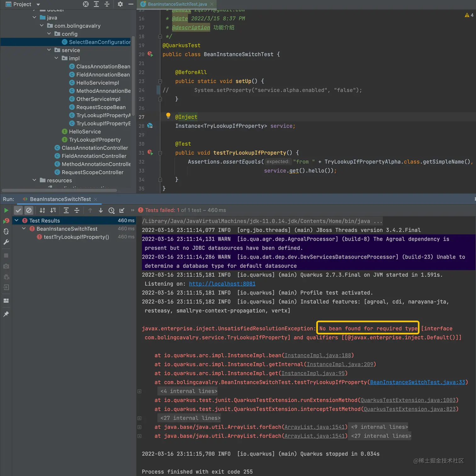Toggle Show Passed tests checkmark button
Screen dimensions: 476x476
click(18, 210)
